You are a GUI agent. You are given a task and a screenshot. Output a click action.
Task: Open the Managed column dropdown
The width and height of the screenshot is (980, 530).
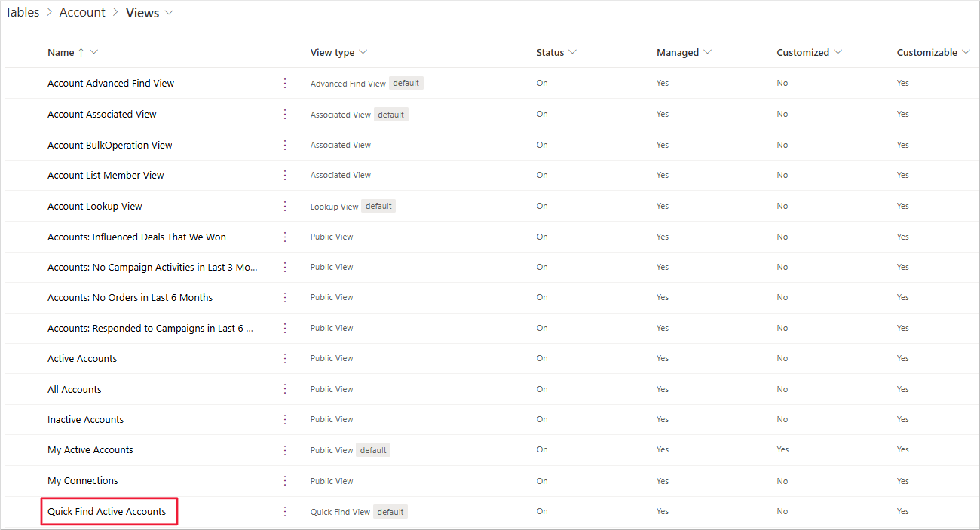click(x=706, y=52)
